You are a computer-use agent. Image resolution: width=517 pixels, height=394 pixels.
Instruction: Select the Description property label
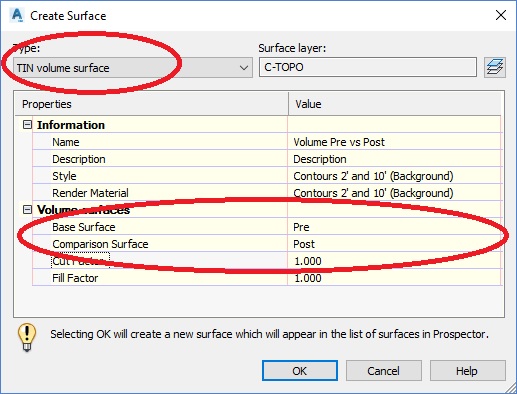pos(79,159)
